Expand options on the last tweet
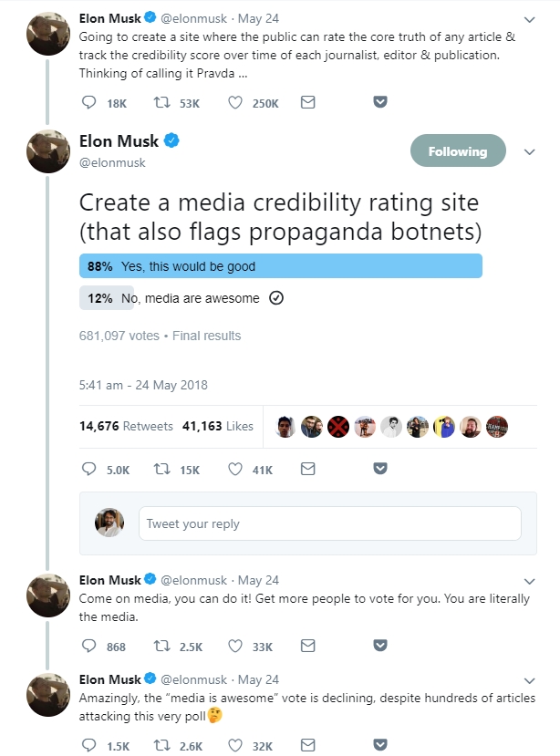 [x=530, y=682]
